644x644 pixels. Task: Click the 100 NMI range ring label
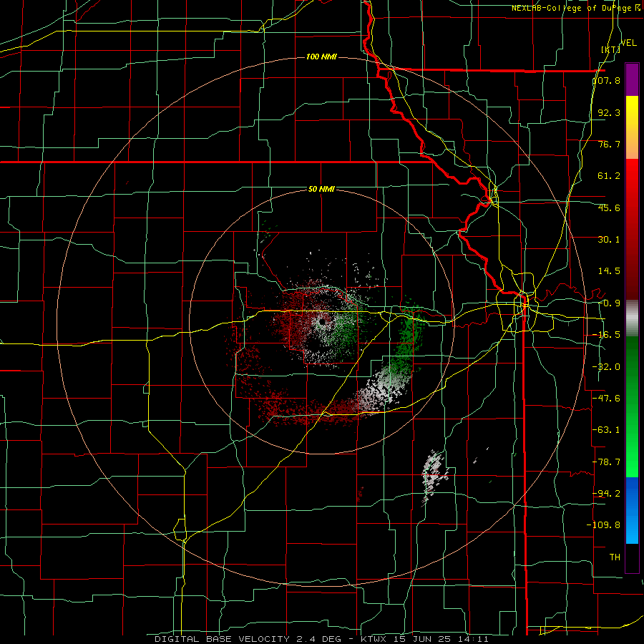[321, 57]
